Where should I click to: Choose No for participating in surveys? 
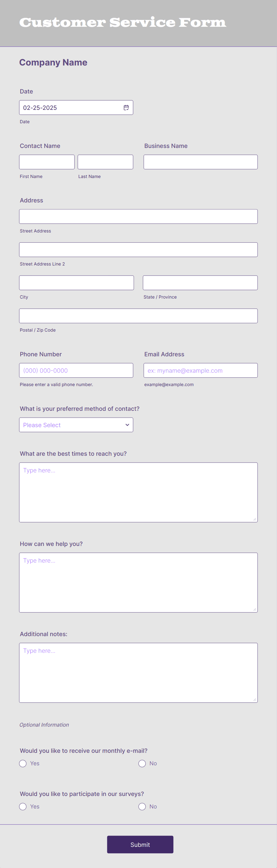click(142, 807)
